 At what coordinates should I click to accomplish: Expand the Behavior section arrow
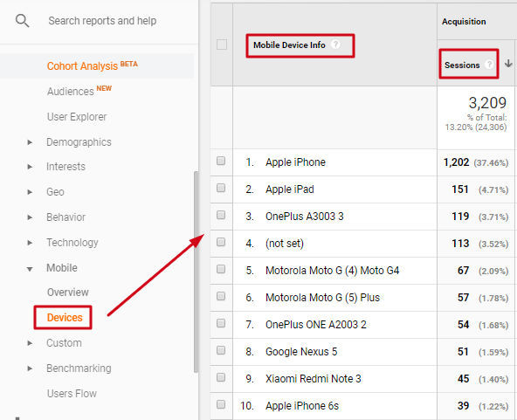pyautogui.click(x=30, y=217)
